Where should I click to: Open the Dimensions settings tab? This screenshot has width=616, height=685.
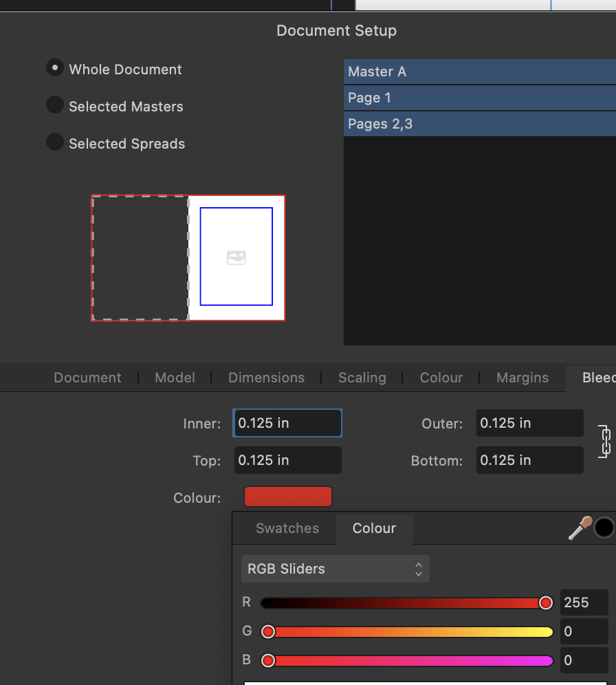(266, 378)
